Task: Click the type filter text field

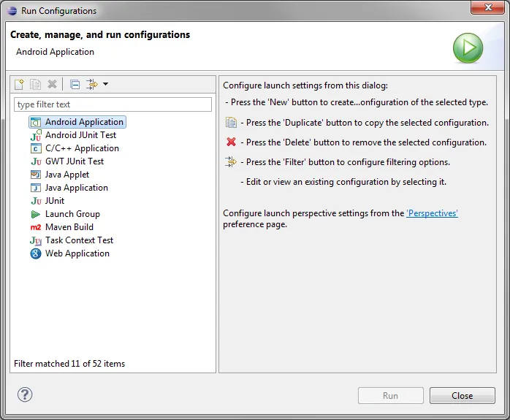Action: point(113,104)
